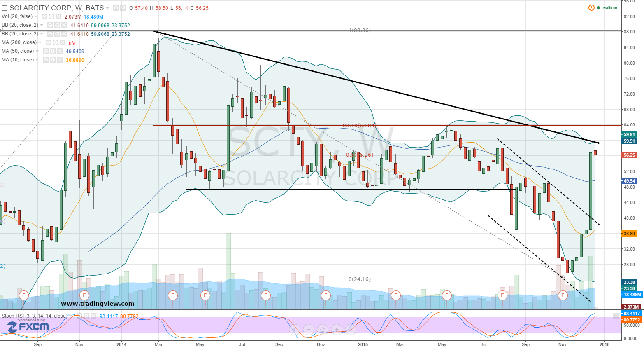644x349 pixels.
Task: Click the 0(24.16) Fibonacci level label
Action: [x=360, y=279]
